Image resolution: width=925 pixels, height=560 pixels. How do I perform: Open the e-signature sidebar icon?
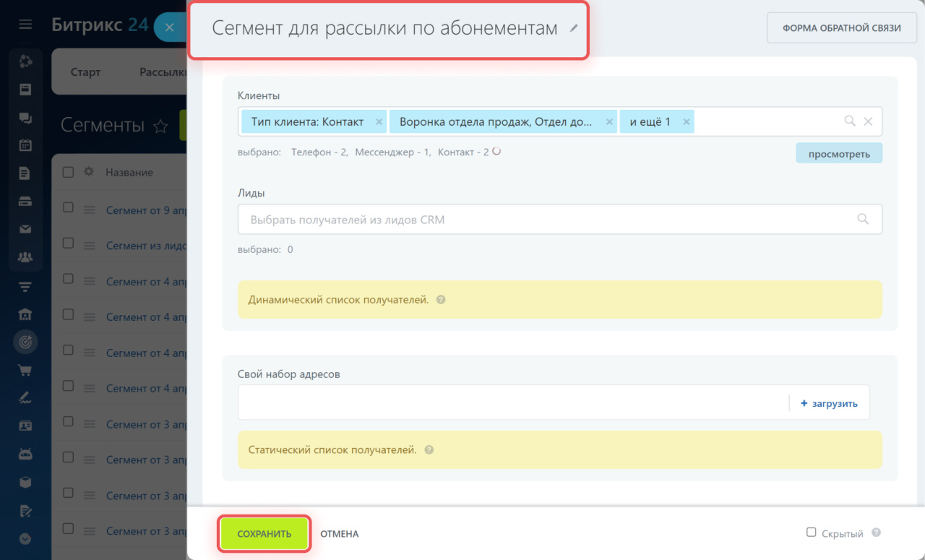pyautogui.click(x=25, y=398)
